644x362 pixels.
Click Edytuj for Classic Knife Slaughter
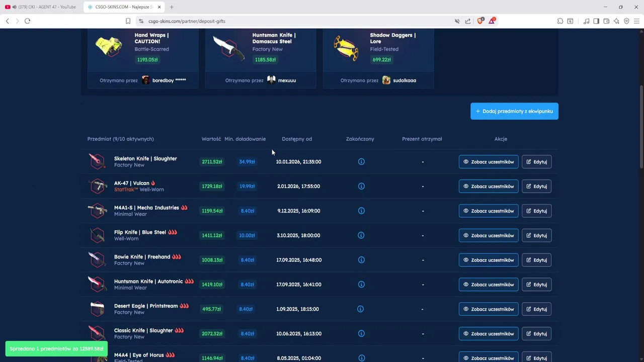click(x=537, y=334)
